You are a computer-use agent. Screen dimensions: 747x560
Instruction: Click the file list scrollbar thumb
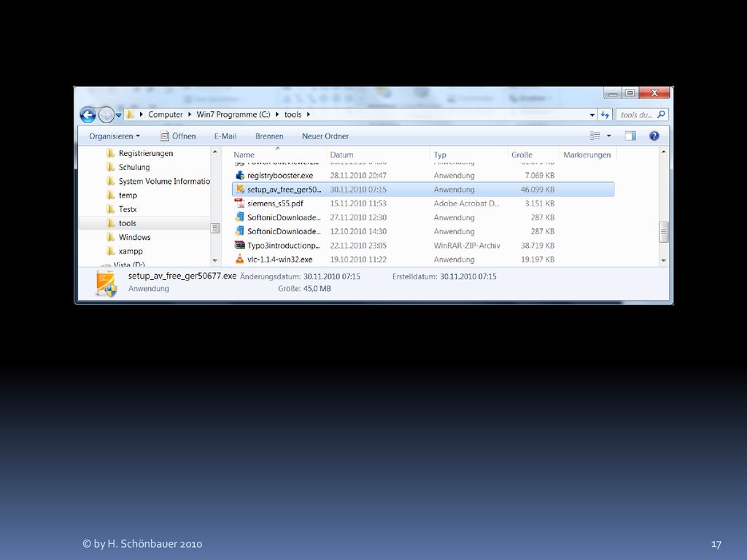pos(664,232)
